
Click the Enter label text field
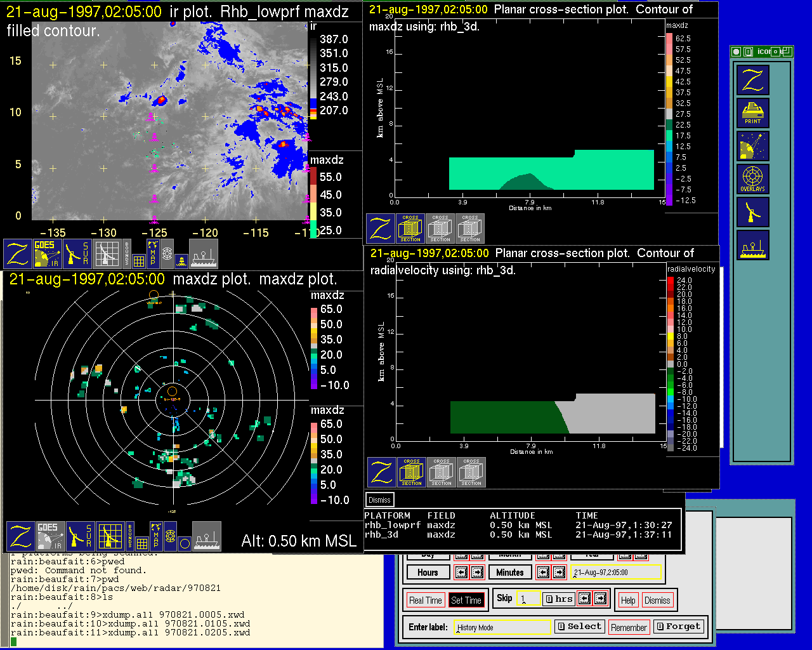(x=503, y=627)
